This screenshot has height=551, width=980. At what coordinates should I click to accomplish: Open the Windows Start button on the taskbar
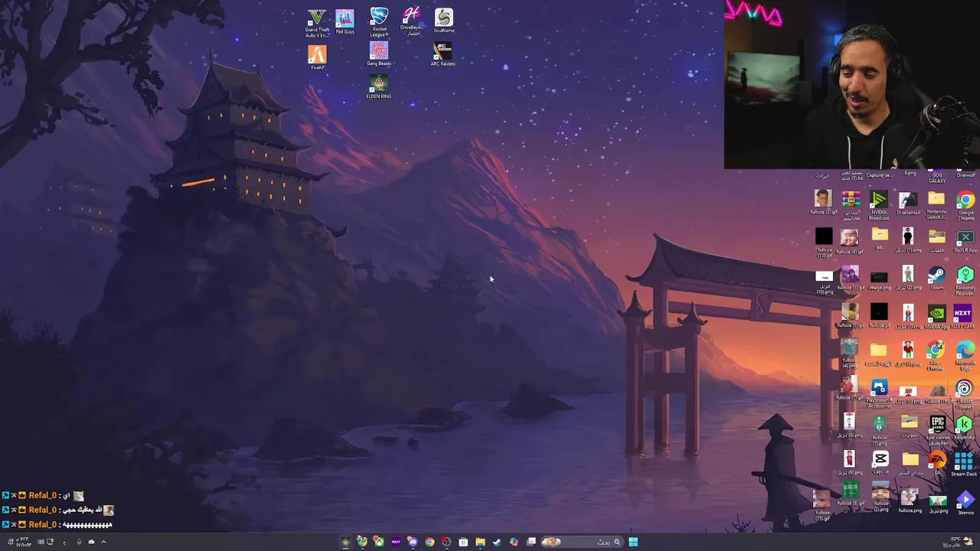[633, 542]
